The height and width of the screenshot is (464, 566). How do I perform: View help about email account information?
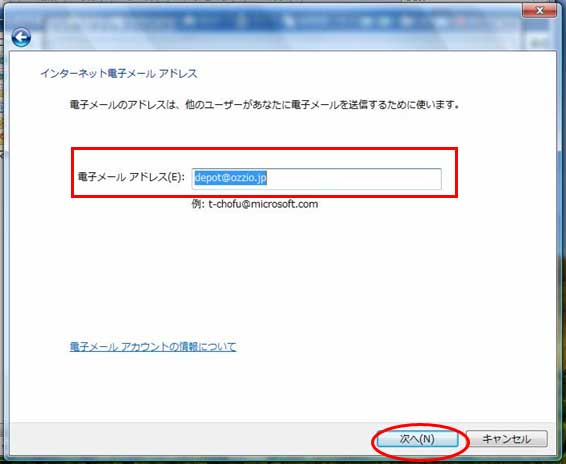click(x=153, y=347)
